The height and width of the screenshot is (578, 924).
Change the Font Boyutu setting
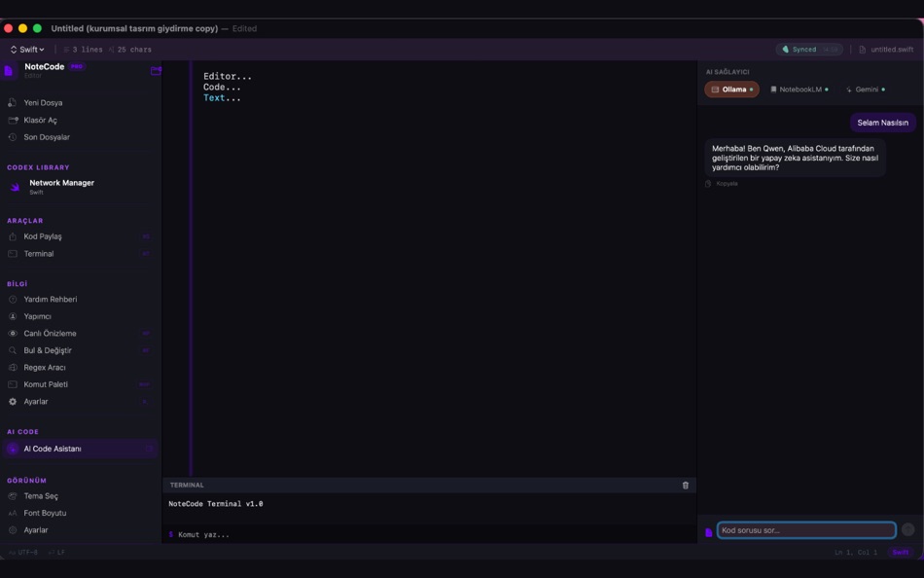pos(79,513)
